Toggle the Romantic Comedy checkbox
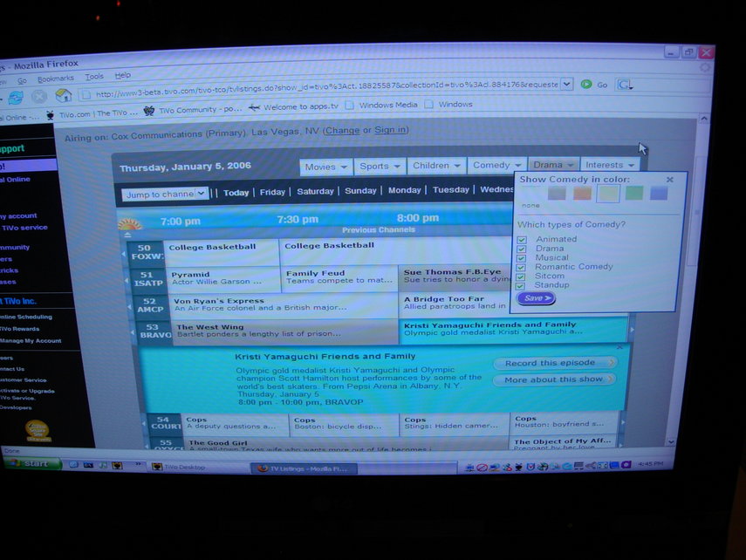Image resolution: width=746 pixels, height=560 pixels. tap(521, 268)
